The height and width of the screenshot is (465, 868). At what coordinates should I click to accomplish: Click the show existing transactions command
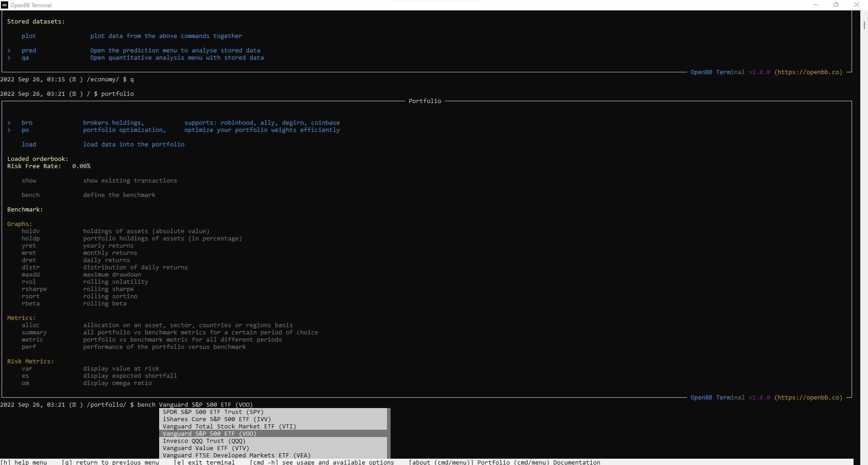point(28,180)
